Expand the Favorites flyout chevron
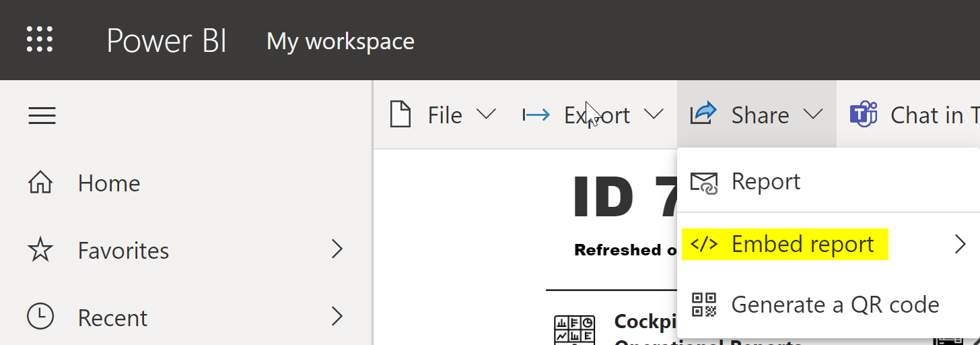980x345 pixels. pyautogui.click(x=338, y=250)
